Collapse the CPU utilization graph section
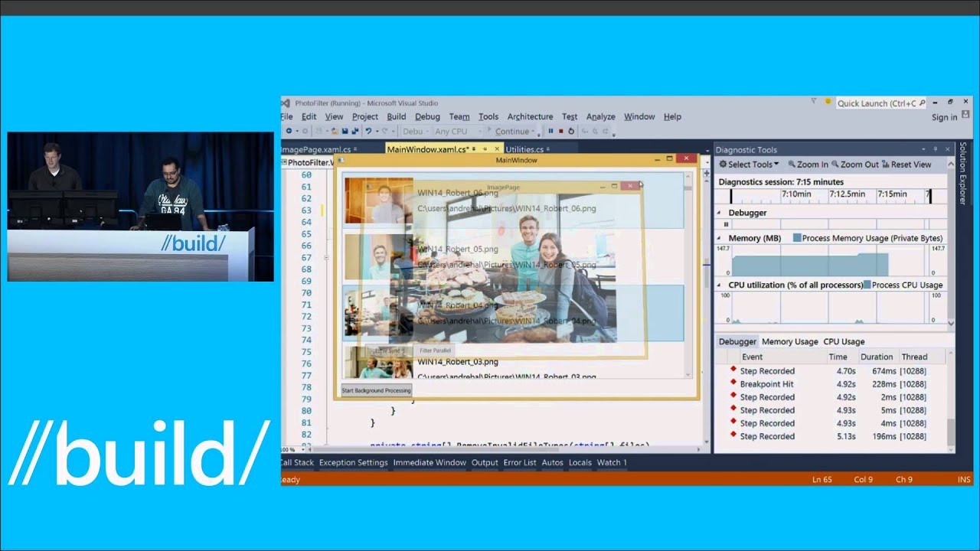The height and width of the screenshot is (551, 980). (719, 285)
